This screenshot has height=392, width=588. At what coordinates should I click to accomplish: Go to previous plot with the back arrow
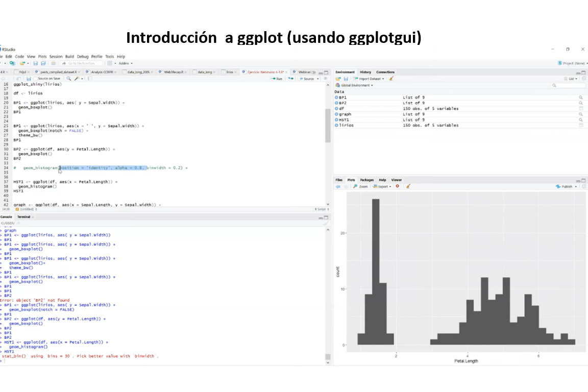click(337, 186)
